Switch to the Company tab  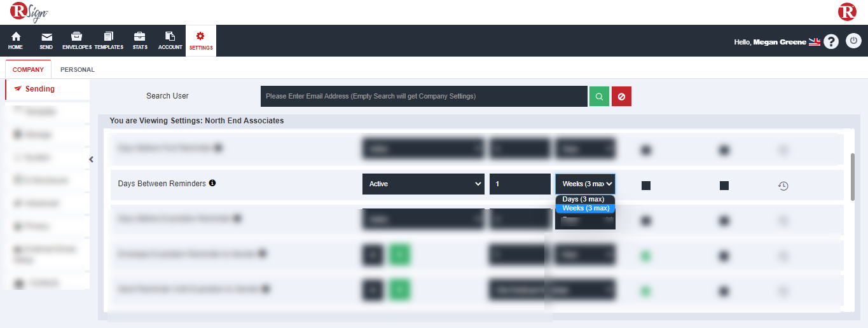tap(28, 69)
